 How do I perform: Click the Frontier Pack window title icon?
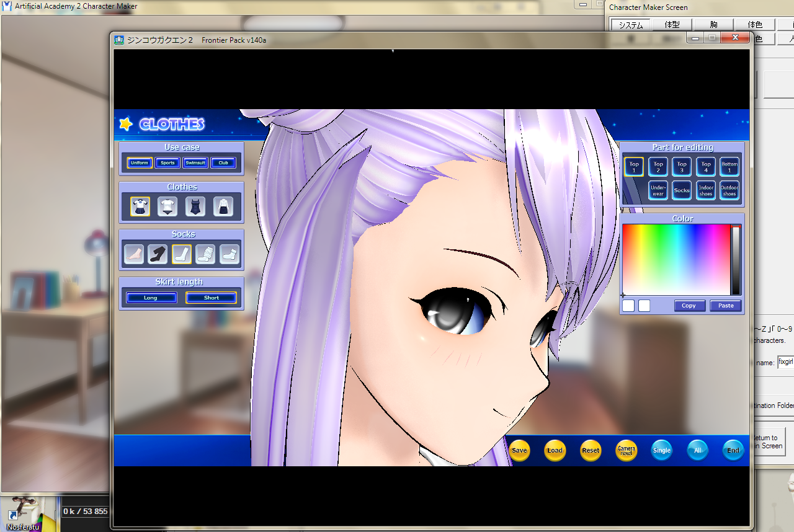(x=119, y=40)
